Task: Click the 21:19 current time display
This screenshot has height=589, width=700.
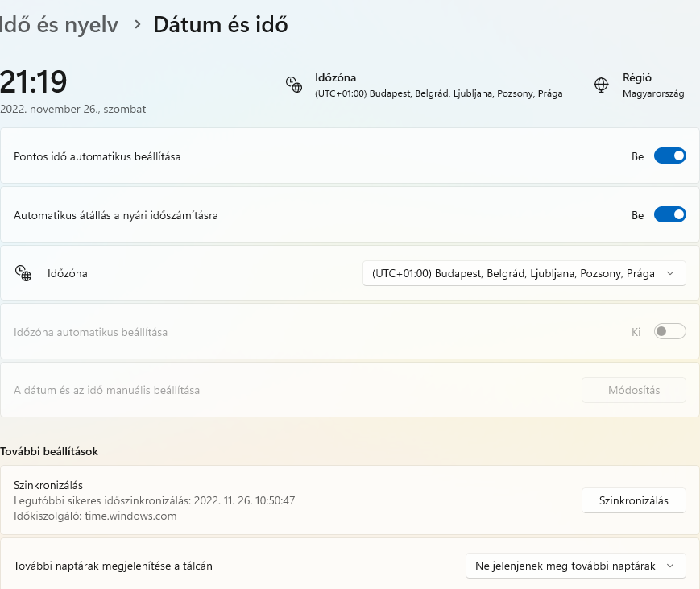Action: 34,82
